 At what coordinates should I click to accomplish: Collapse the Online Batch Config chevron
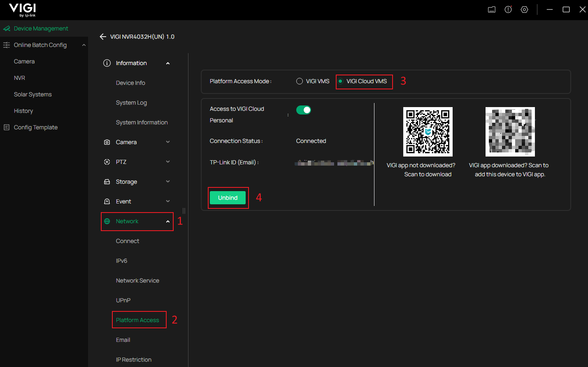84,45
